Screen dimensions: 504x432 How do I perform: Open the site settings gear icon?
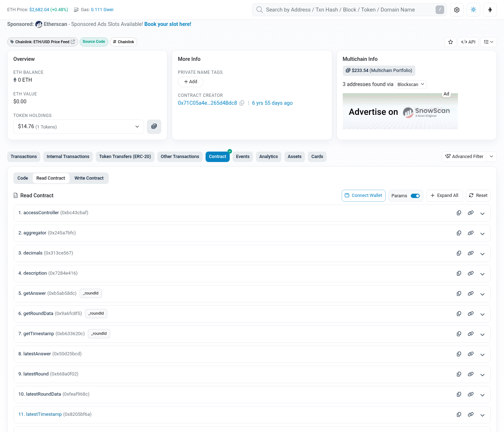point(457,10)
